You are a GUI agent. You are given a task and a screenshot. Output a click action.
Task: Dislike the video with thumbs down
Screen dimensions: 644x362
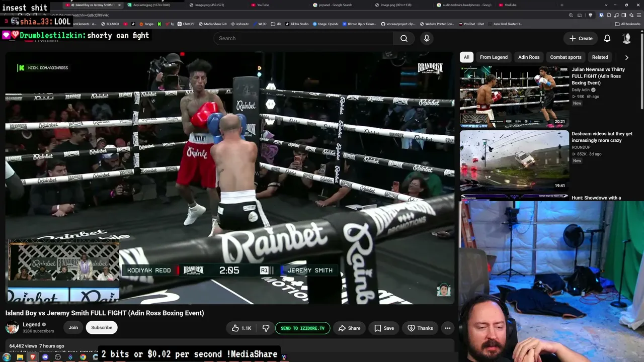(266, 328)
